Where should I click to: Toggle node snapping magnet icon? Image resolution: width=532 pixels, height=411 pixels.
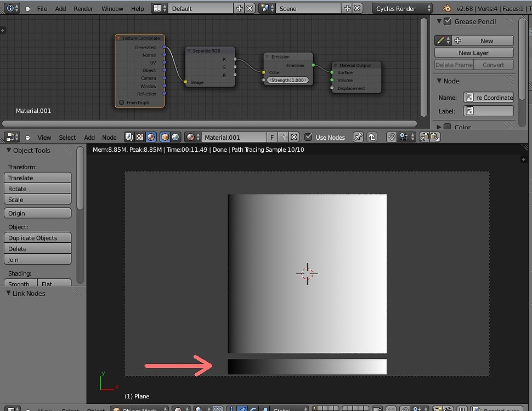pos(392,137)
